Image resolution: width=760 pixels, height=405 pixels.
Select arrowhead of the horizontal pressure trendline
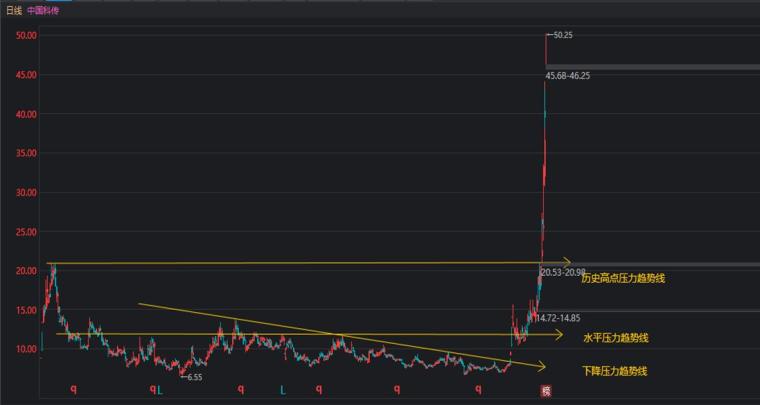click(558, 334)
